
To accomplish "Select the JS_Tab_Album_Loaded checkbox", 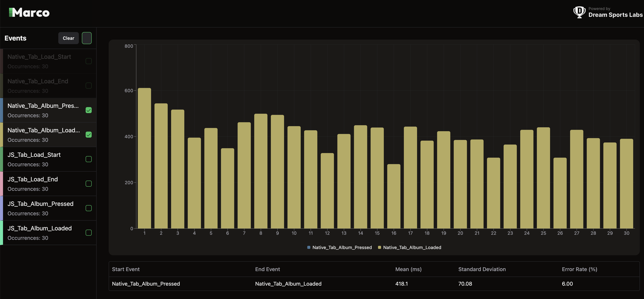I will 88,233.
